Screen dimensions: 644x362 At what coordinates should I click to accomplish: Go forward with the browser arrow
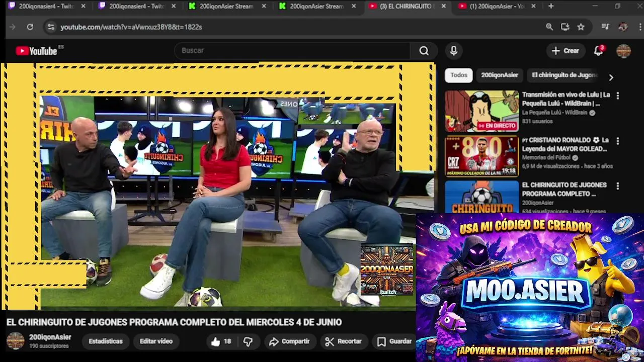tap(13, 27)
